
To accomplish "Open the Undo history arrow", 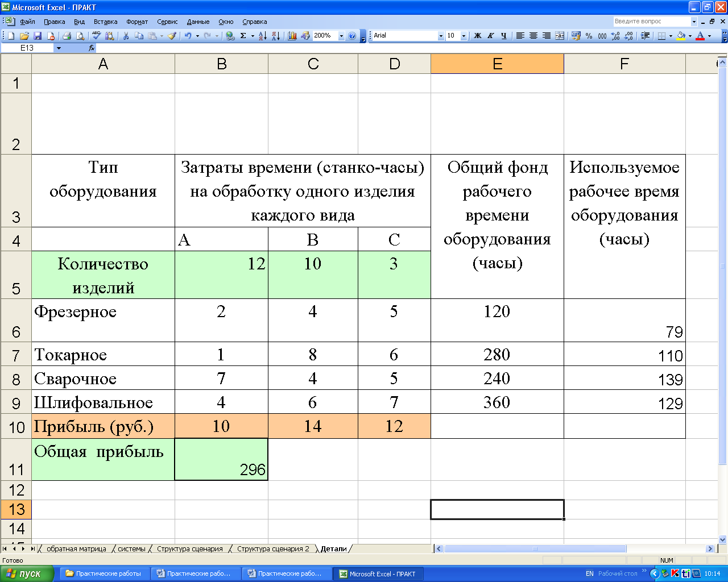I will 197,36.
